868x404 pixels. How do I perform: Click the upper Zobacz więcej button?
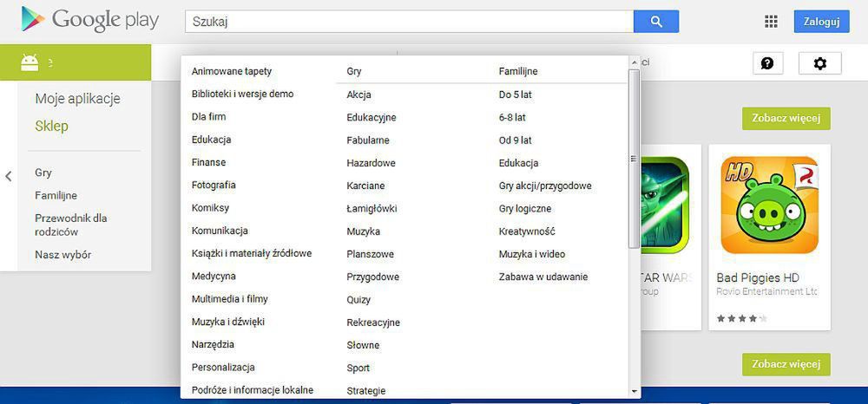(786, 118)
